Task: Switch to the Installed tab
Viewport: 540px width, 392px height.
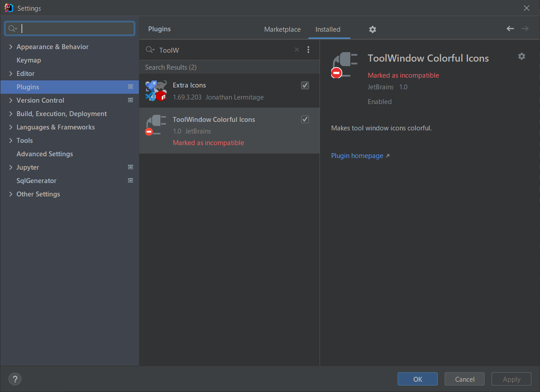Action: click(328, 29)
